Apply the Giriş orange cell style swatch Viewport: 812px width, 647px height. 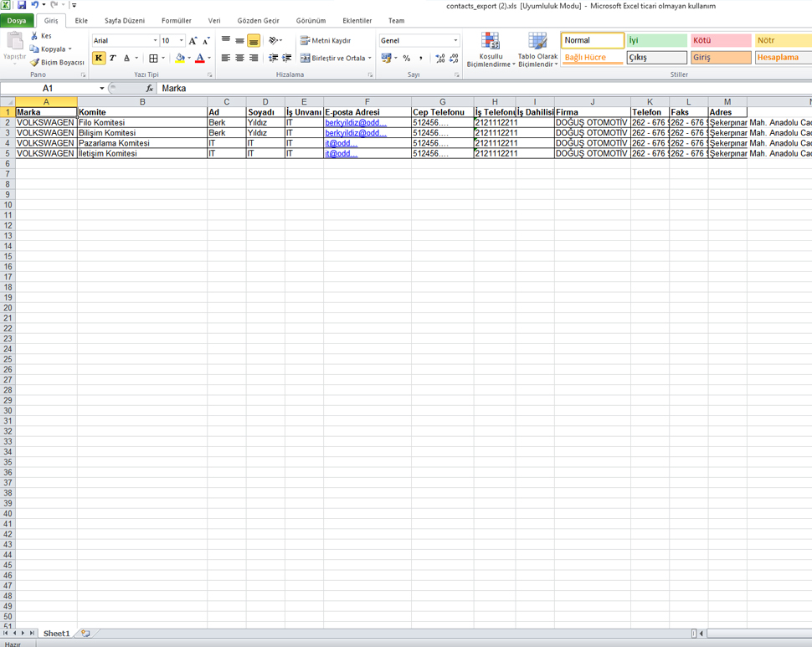721,58
